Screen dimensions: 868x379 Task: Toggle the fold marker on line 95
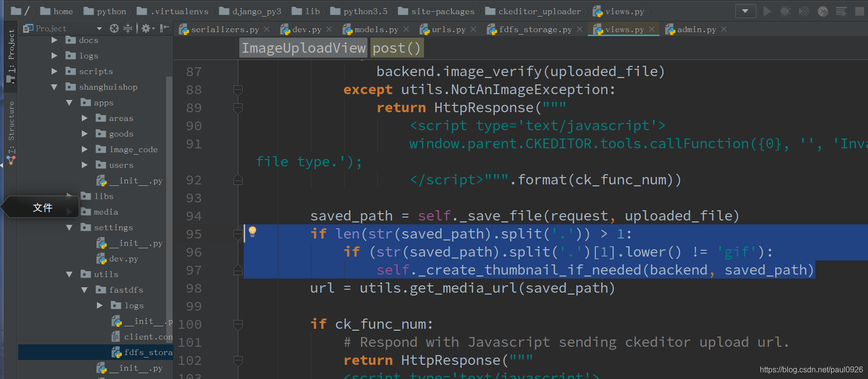(x=238, y=234)
